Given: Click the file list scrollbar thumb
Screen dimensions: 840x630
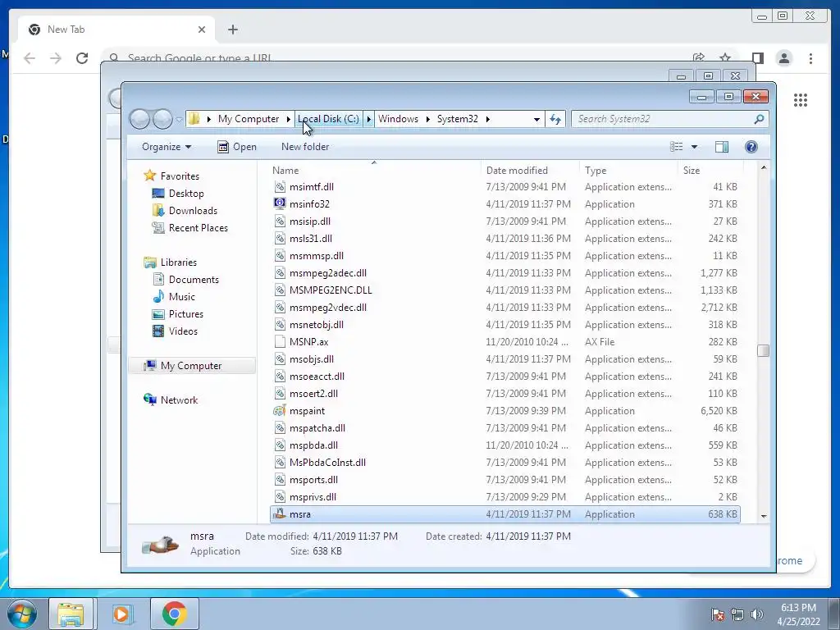Looking at the screenshot, I should [x=764, y=350].
